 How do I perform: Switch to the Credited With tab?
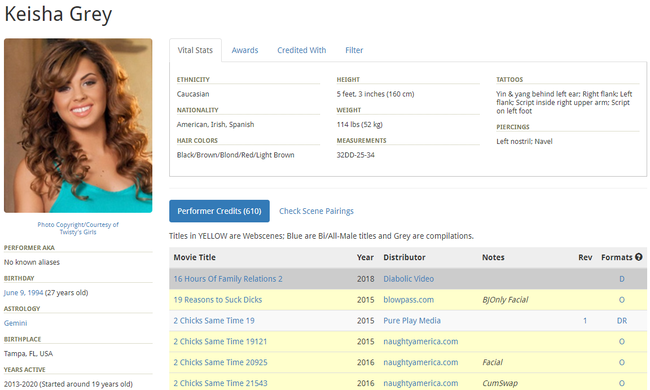(301, 50)
